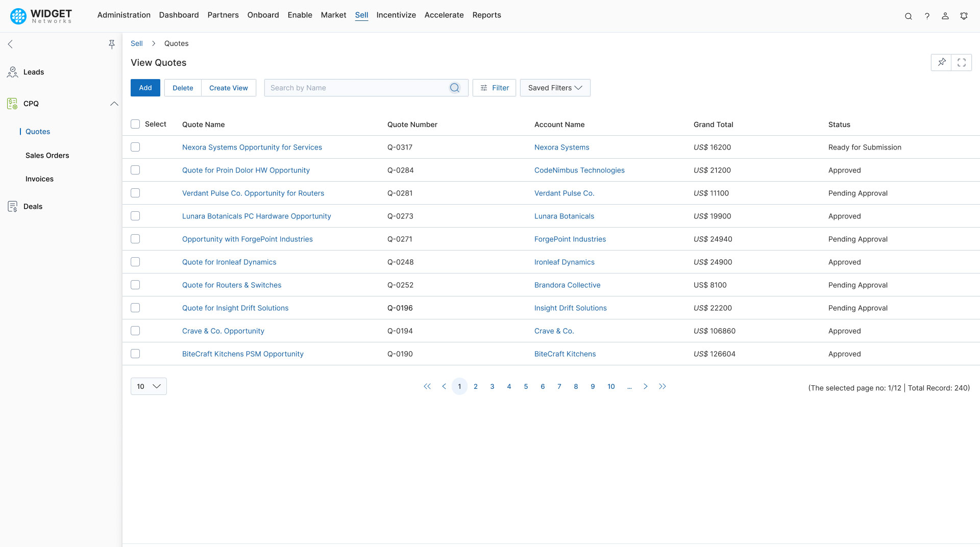Open the Nexora Systems account link
980x547 pixels.
point(561,147)
